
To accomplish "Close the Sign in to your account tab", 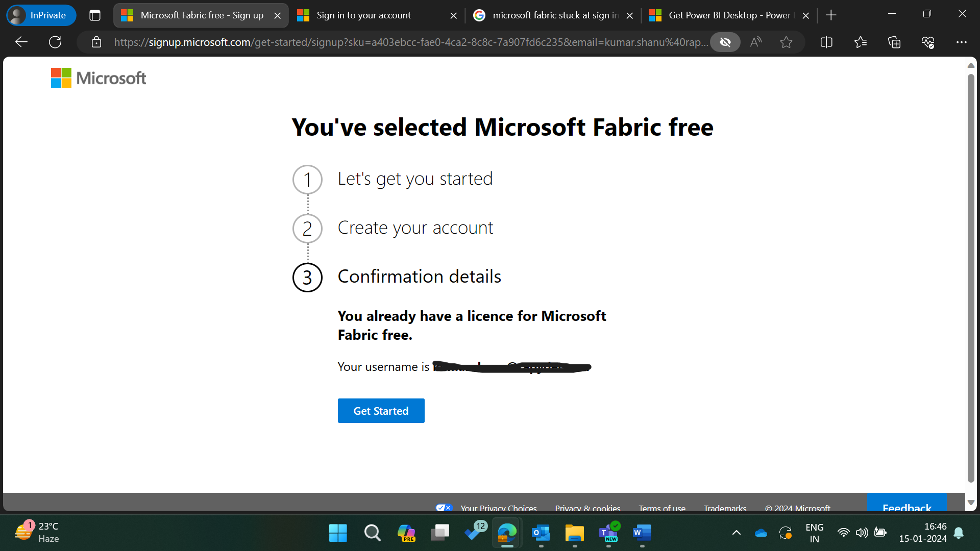I will (453, 15).
